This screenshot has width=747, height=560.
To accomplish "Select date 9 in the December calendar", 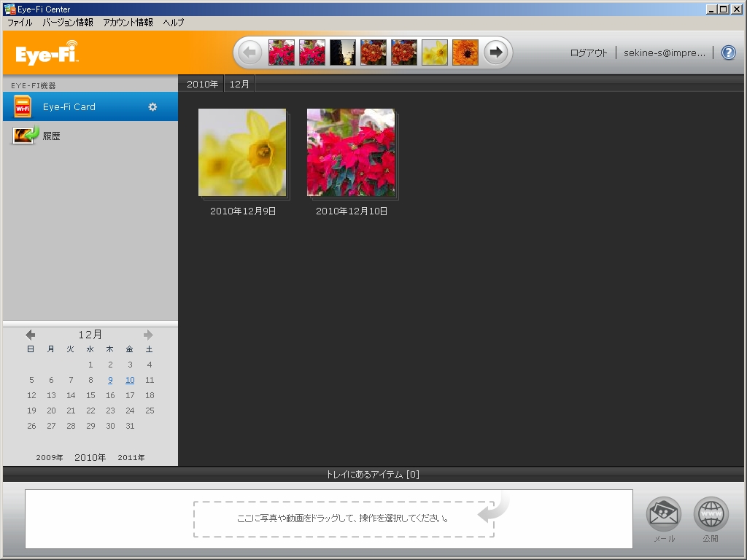I will (109, 379).
